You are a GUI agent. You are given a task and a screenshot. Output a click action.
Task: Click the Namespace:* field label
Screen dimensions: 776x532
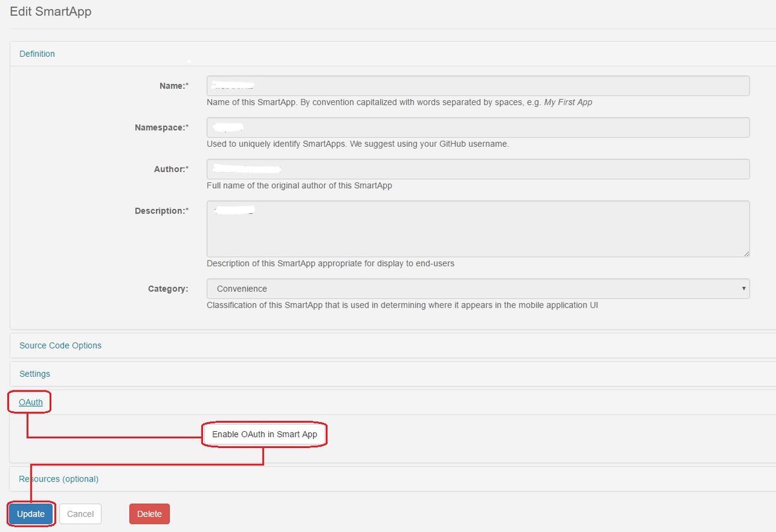[x=162, y=127]
